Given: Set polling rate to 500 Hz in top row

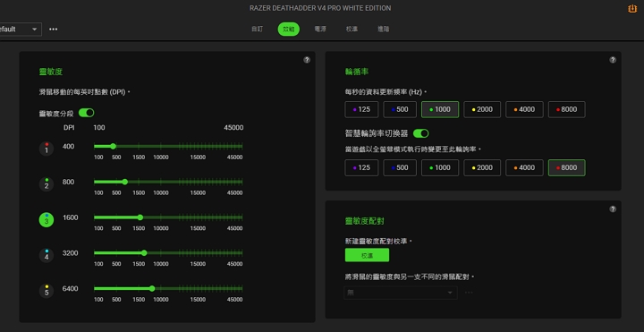Looking at the screenshot, I should point(400,110).
